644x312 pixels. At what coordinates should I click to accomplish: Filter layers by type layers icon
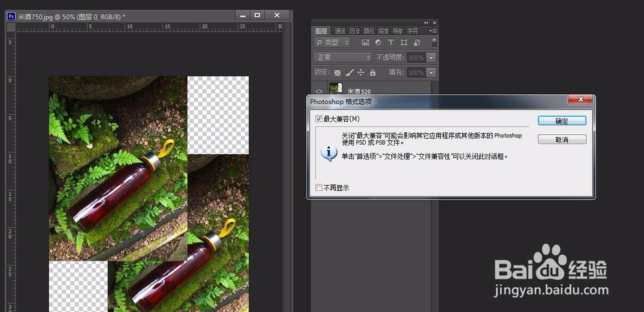tap(391, 43)
